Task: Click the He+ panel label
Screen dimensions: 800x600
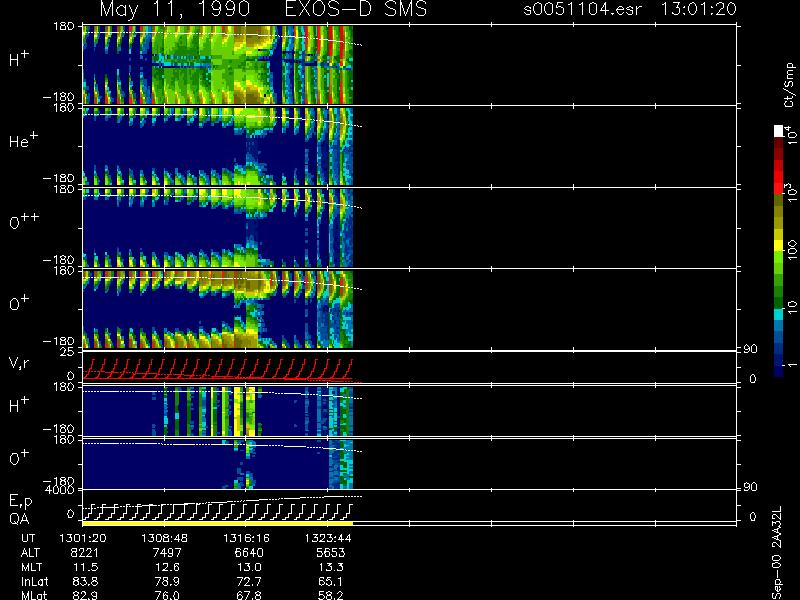Action: (23, 140)
